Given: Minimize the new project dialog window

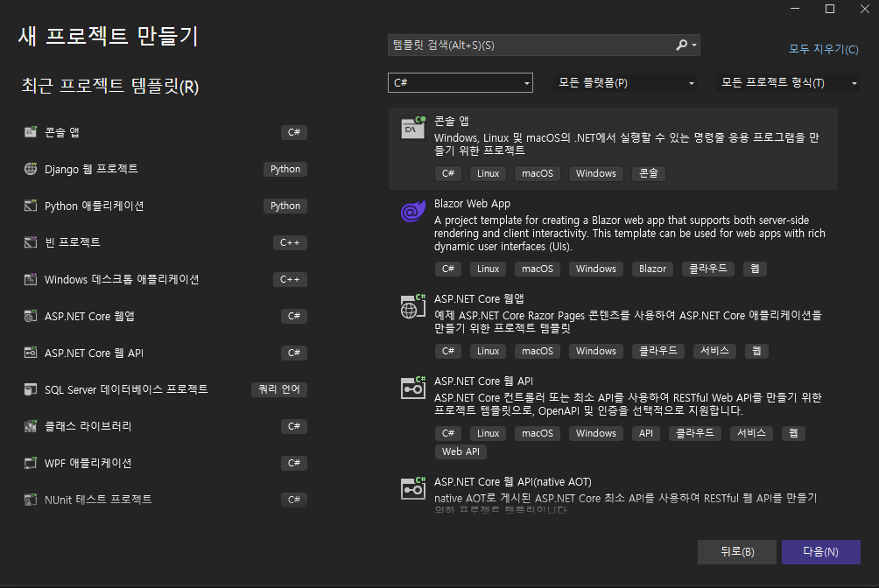Looking at the screenshot, I should [x=795, y=9].
